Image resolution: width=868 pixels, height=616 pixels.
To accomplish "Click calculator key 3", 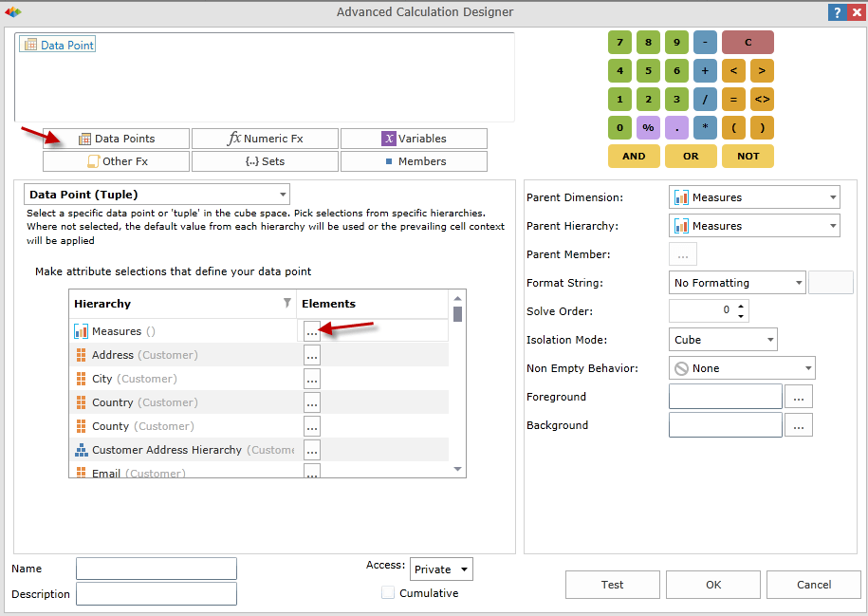I will [x=676, y=100].
